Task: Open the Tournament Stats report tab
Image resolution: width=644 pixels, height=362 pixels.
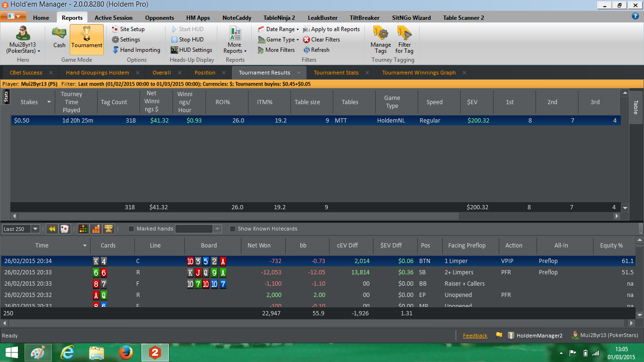Action: (x=336, y=73)
